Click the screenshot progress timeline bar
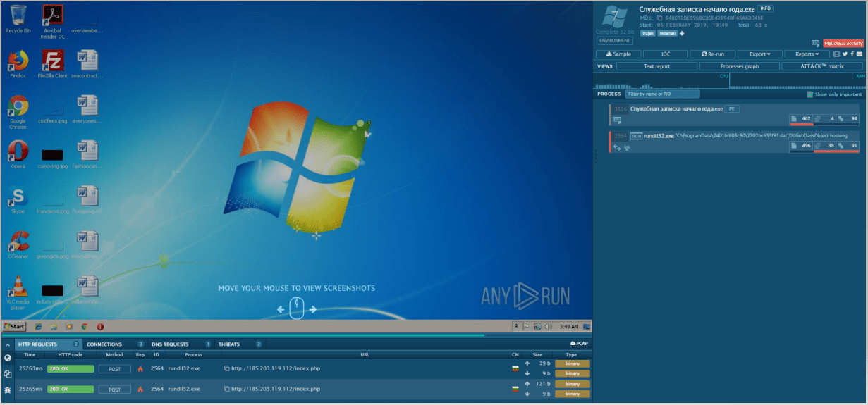Screen dimensions: 868x405 296,335
